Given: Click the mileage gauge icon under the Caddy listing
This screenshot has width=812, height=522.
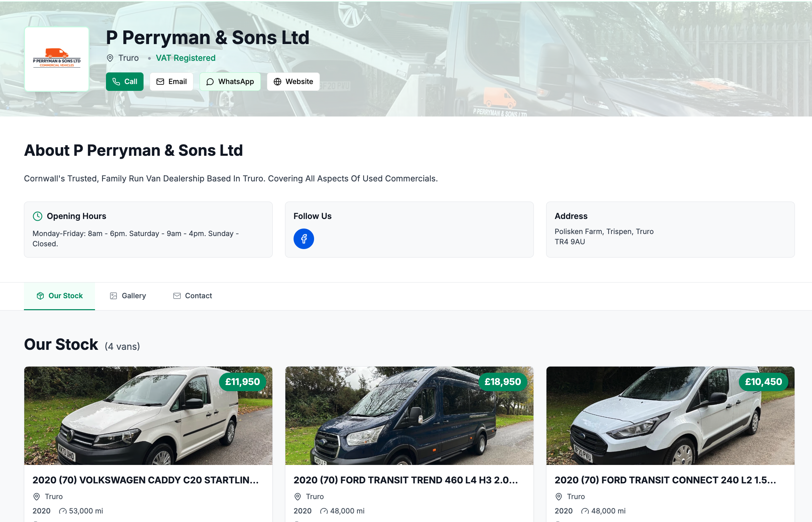Looking at the screenshot, I should pos(62,511).
